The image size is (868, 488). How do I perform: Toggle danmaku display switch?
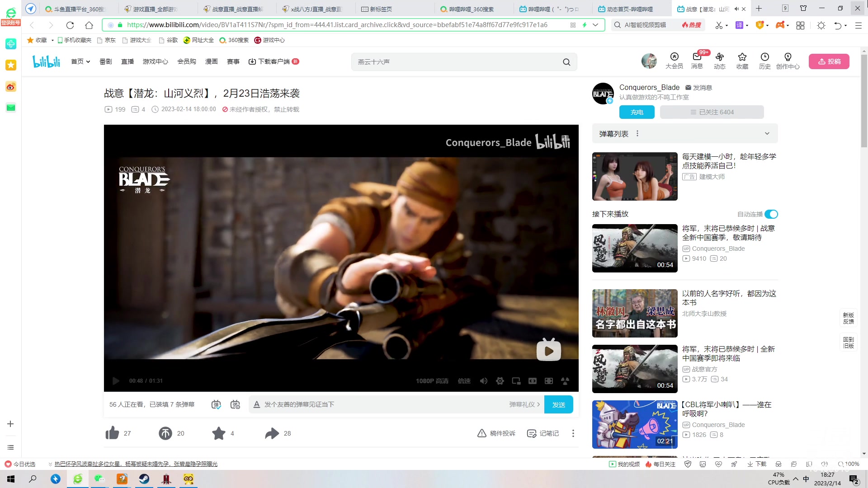(x=216, y=404)
